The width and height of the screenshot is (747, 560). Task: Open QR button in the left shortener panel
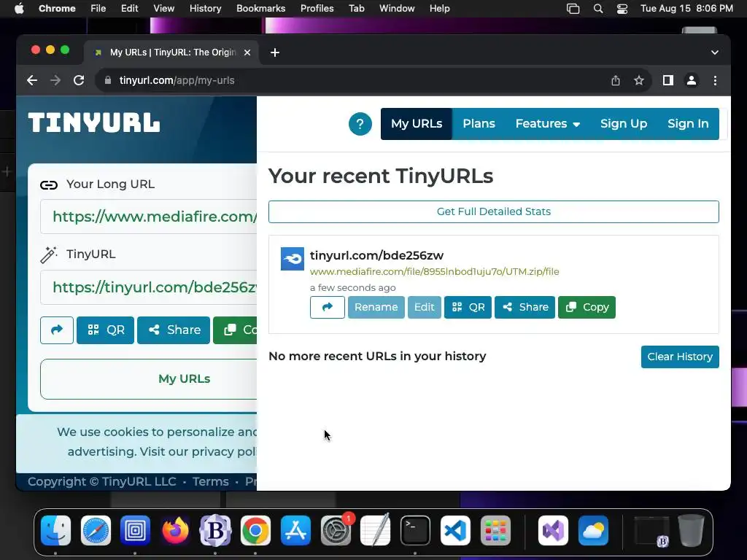(105, 330)
